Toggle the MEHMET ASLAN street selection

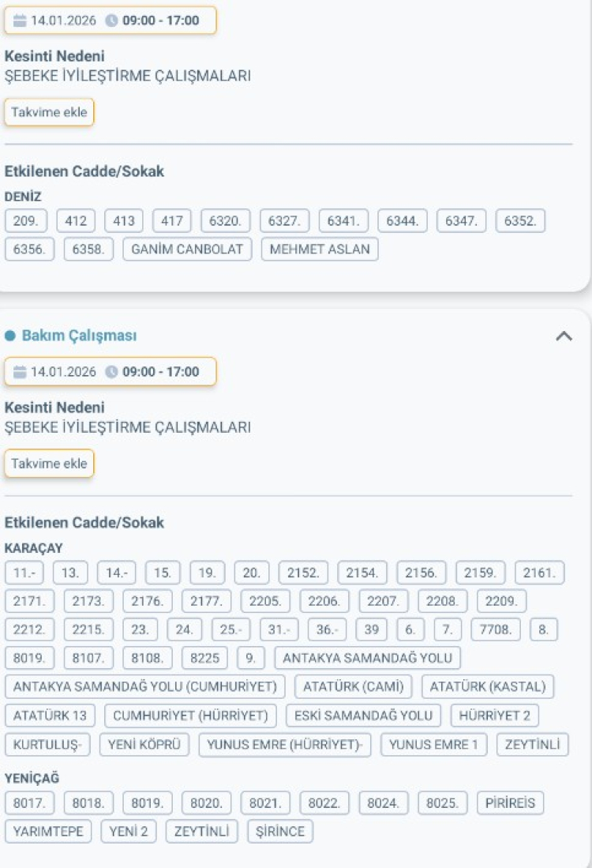pos(319,249)
